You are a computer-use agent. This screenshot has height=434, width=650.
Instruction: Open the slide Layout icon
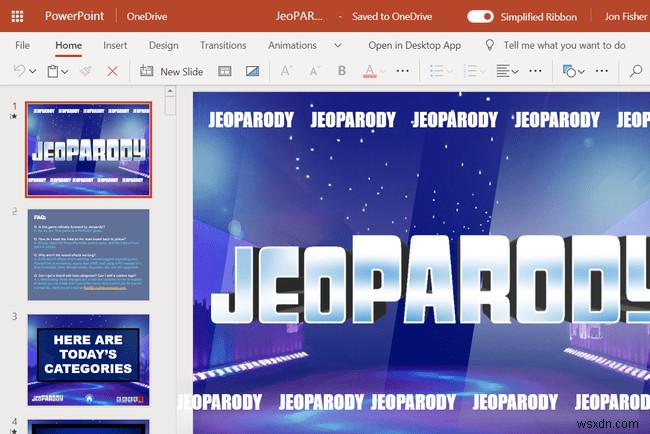pos(225,72)
